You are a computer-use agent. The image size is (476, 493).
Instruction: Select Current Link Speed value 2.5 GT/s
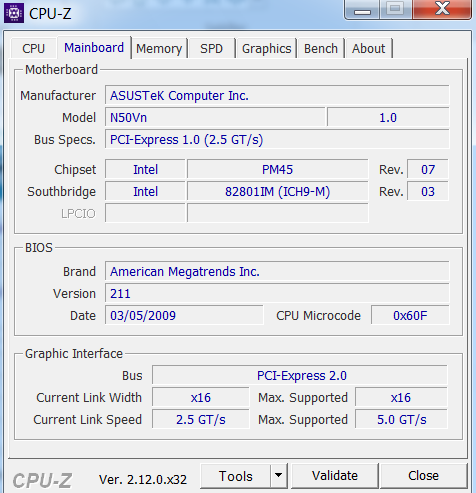tap(201, 419)
